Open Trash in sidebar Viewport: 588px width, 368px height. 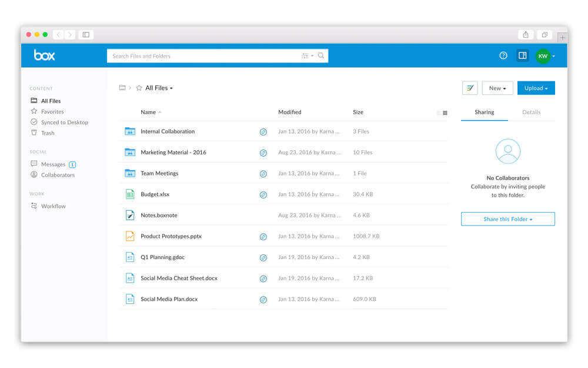(42, 133)
